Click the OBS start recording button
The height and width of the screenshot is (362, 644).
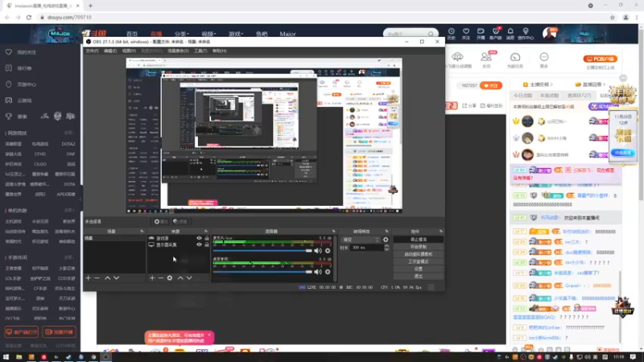(x=418, y=247)
